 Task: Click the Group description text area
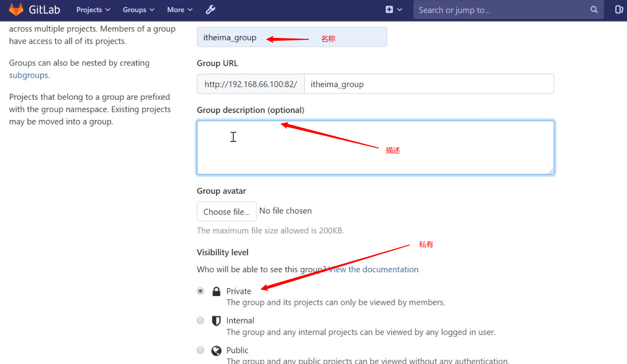coord(376,148)
